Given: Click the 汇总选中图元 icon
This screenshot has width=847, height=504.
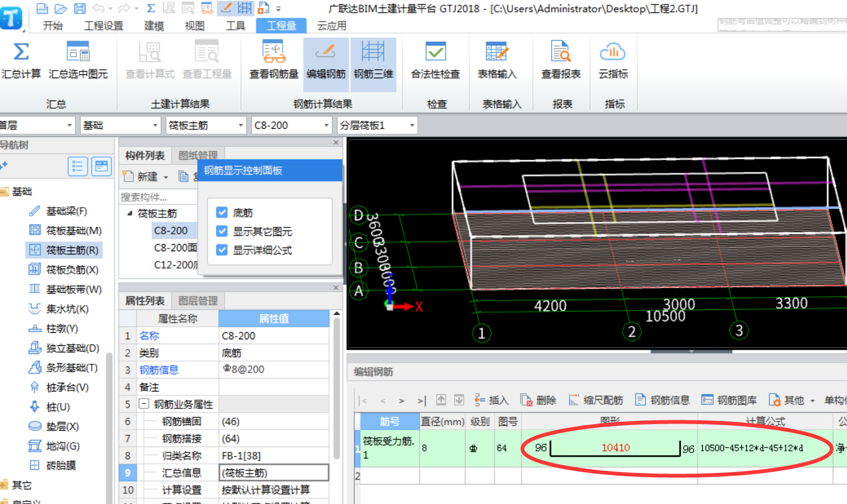Looking at the screenshot, I should click(78, 52).
